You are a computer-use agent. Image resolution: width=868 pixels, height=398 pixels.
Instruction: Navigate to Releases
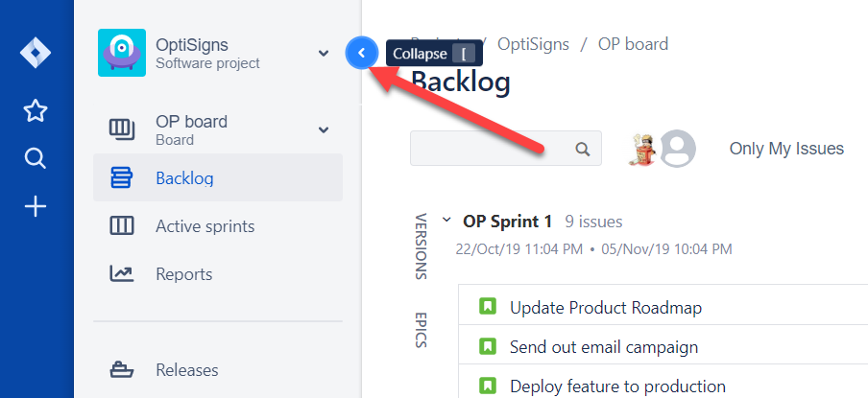click(186, 370)
